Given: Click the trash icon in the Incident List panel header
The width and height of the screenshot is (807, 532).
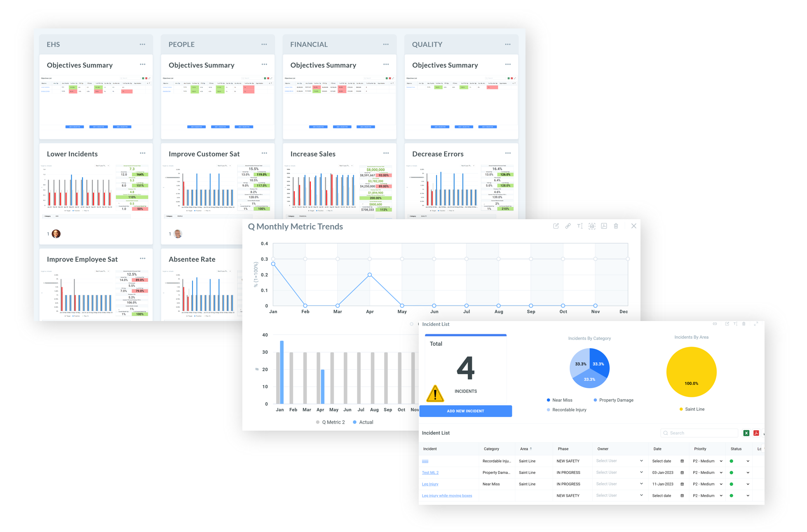Looking at the screenshot, I should pyautogui.click(x=744, y=324).
